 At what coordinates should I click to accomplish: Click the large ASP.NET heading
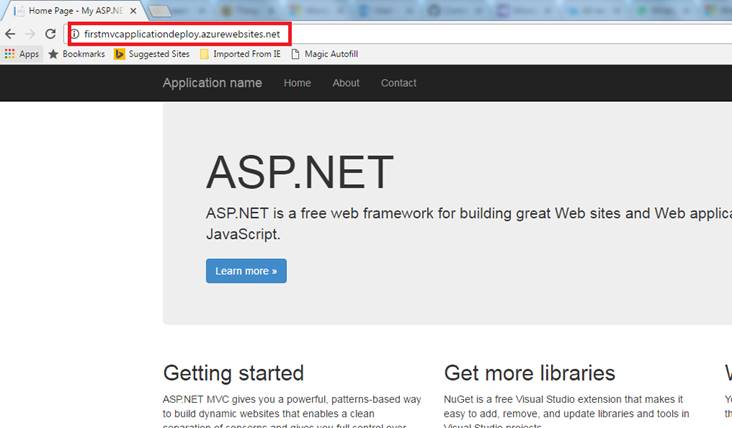[x=300, y=172]
